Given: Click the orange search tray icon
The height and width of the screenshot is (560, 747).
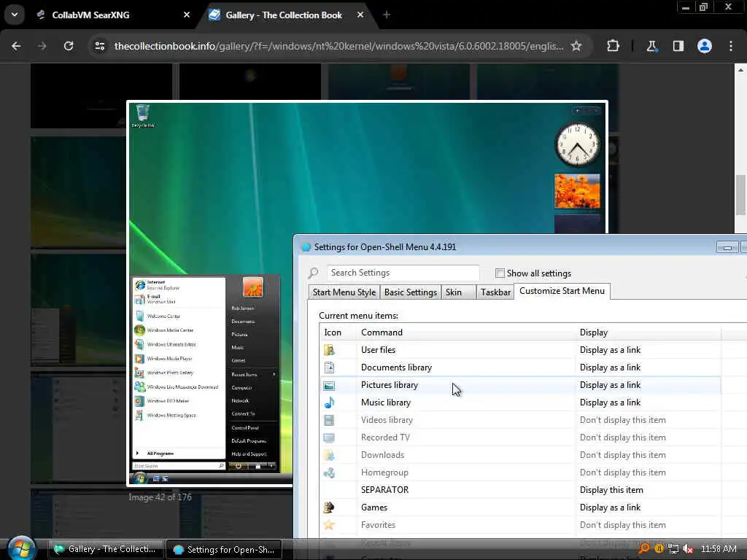Looking at the screenshot, I should point(644,548).
